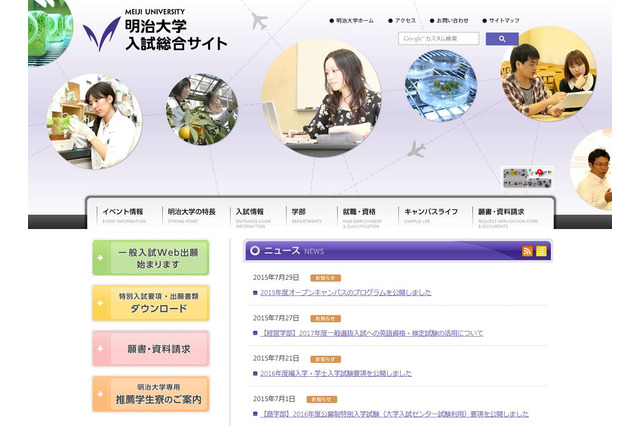640x426 pixels.
Task: Open 2015年度オープンキャンパスのプログラム news link
Action: pos(346,293)
